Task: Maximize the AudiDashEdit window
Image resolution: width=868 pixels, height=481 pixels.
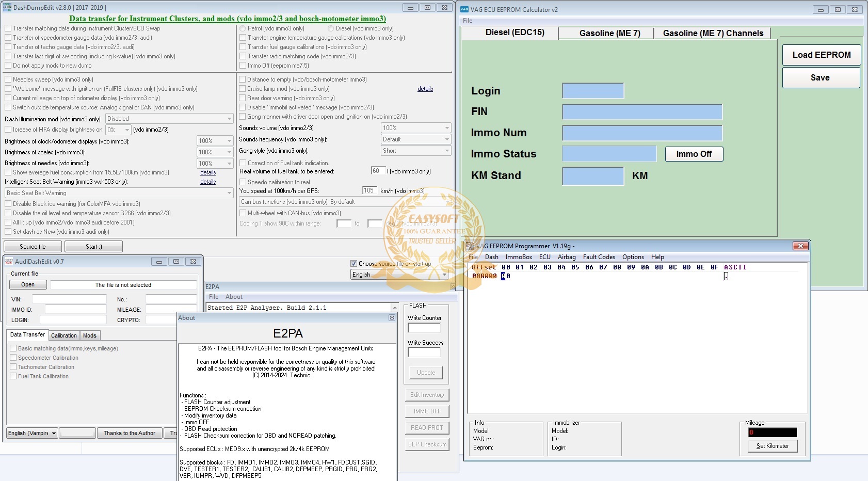Action: point(176,262)
